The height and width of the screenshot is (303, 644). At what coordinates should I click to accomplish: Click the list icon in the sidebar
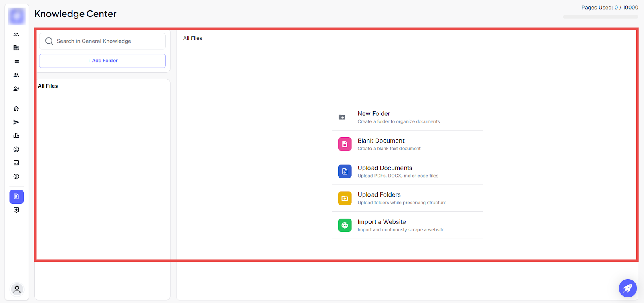tap(16, 61)
